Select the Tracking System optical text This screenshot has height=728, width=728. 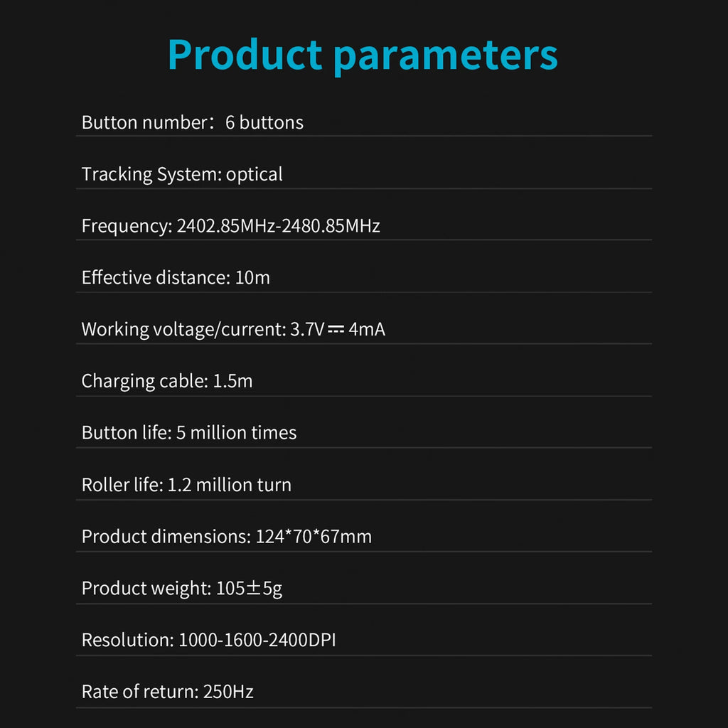pyautogui.click(x=182, y=175)
